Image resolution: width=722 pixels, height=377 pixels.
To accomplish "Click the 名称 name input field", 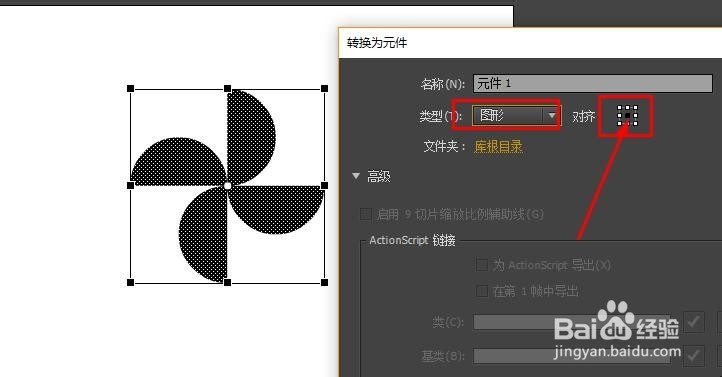I will click(x=593, y=83).
